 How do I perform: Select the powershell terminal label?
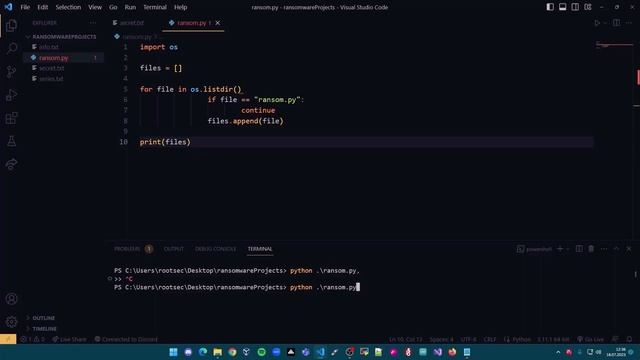534,249
